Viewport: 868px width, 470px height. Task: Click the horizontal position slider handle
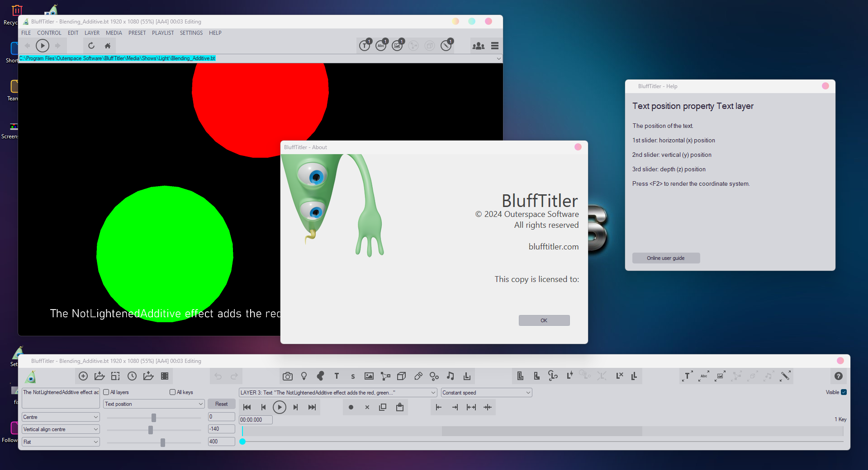(x=154, y=418)
